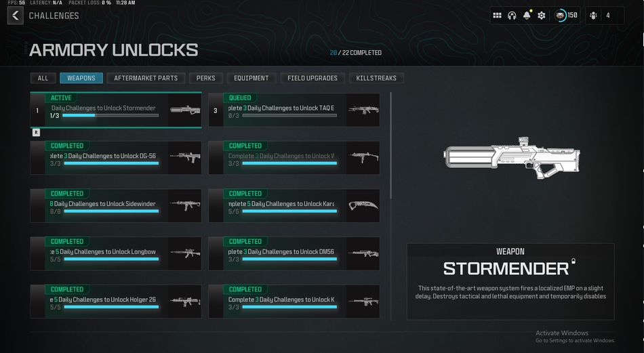Click the R key prompt icon

click(x=36, y=133)
